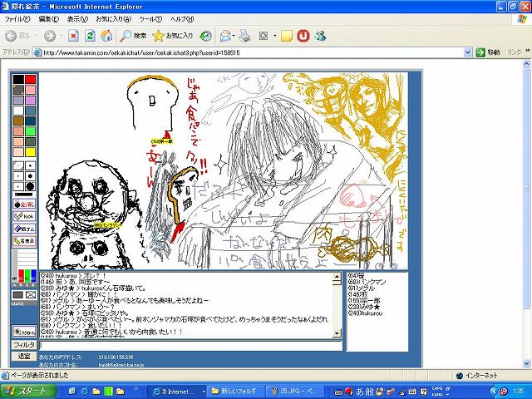This screenshot has height=399, width=532.
Task: Expand the toolbar chevron next to リンク
Action: [x=528, y=51]
